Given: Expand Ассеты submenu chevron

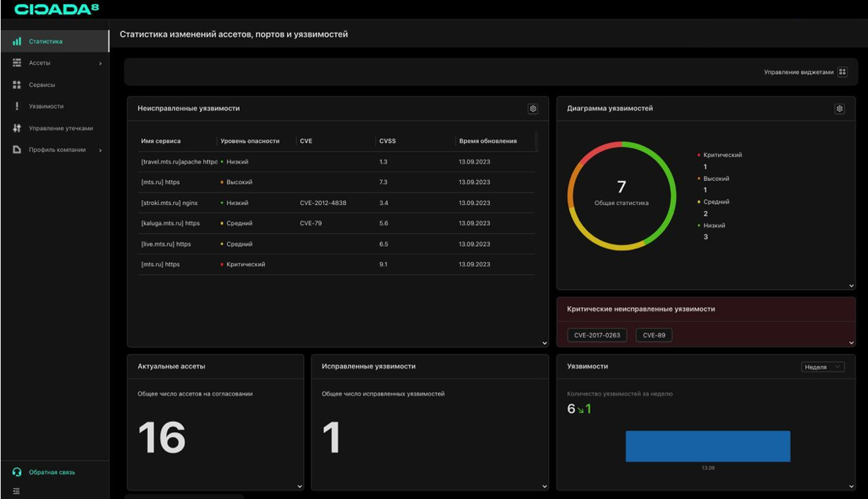Looking at the screenshot, I should pyautogui.click(x=100, y=63).
